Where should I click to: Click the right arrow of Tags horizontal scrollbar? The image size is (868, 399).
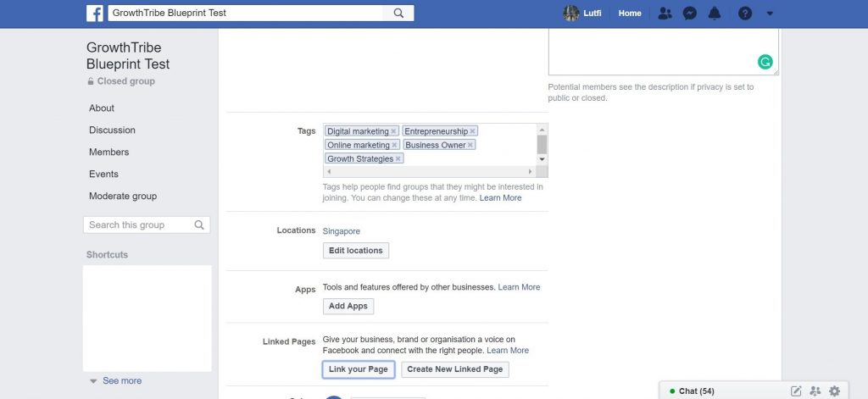click(531, 172)
